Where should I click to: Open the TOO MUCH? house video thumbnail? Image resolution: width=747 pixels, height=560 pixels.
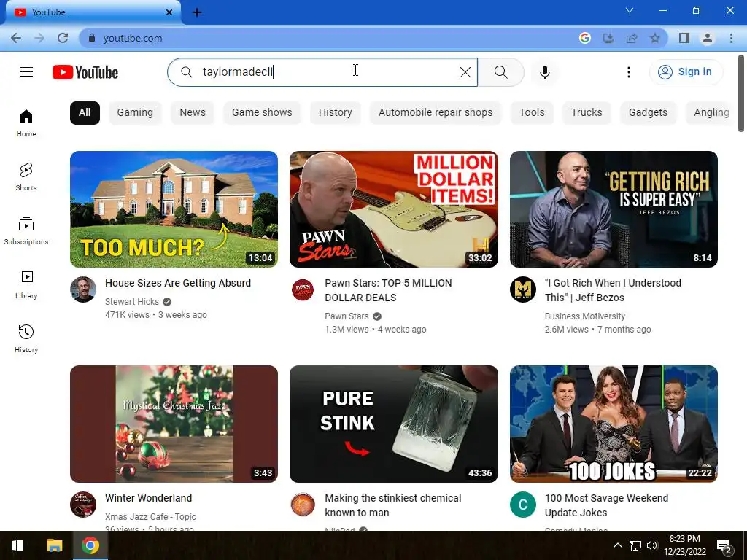[x=174, y=209]
